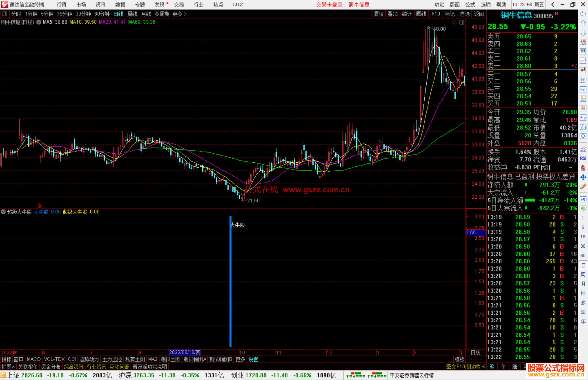Image resolution: width=588 pixels, height=380 pixels.
Task: Open the F10 info sidebar icon
Action: (583, 90)
